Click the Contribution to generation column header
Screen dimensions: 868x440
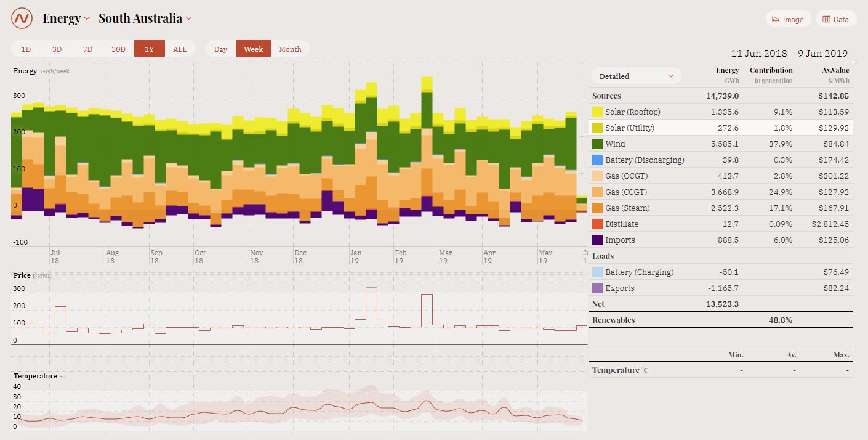point(771,75)
